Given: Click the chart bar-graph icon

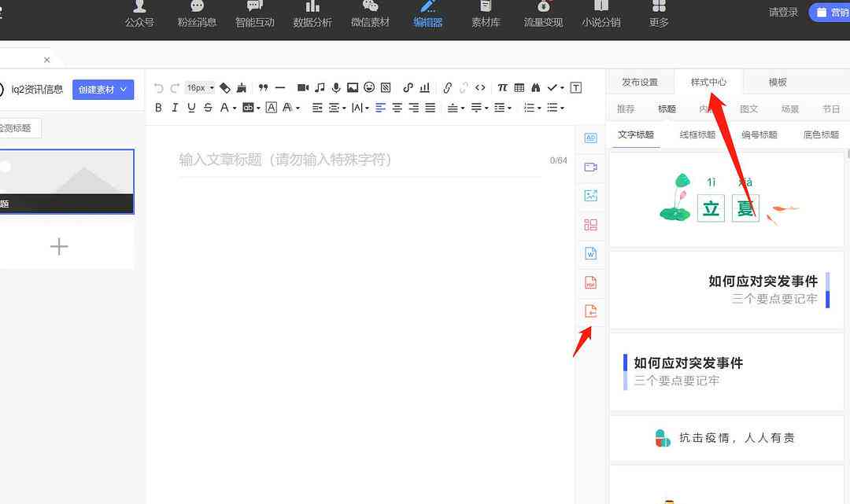Looking at the screenshot, I should 425,88.
